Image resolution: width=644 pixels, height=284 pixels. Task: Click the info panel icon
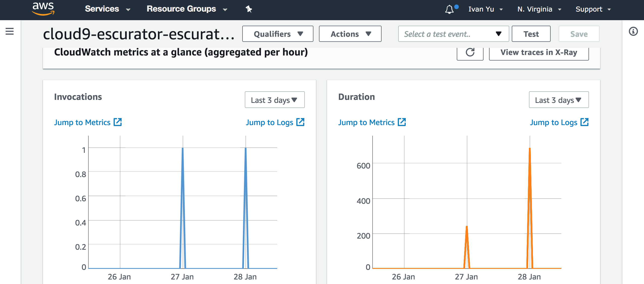[633, 32]
